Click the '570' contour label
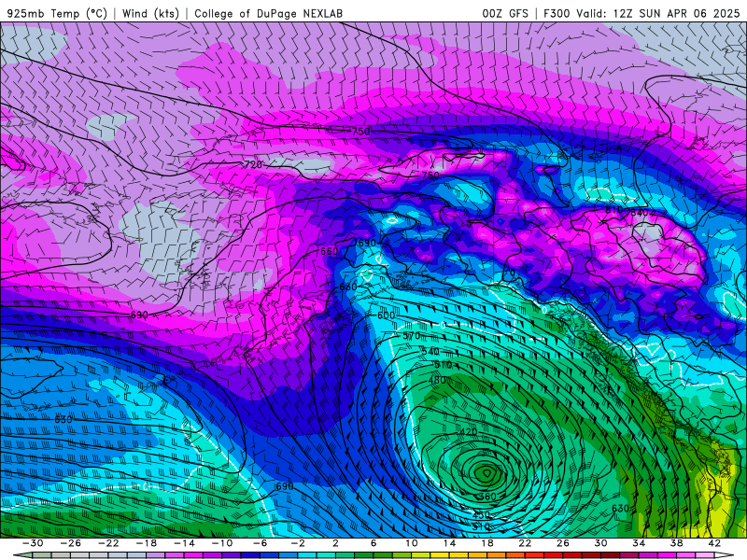The height and width of the screenshot is (560, 747). 412,336
